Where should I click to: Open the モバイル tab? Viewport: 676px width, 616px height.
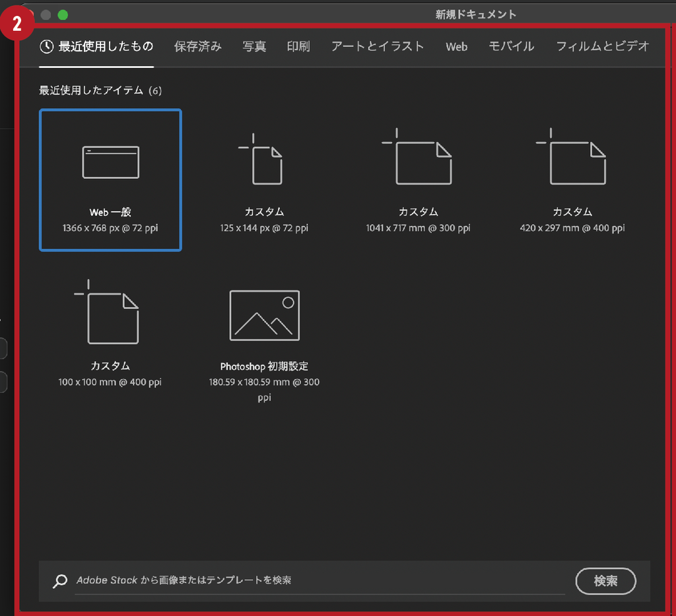click(x=512, y=47)
